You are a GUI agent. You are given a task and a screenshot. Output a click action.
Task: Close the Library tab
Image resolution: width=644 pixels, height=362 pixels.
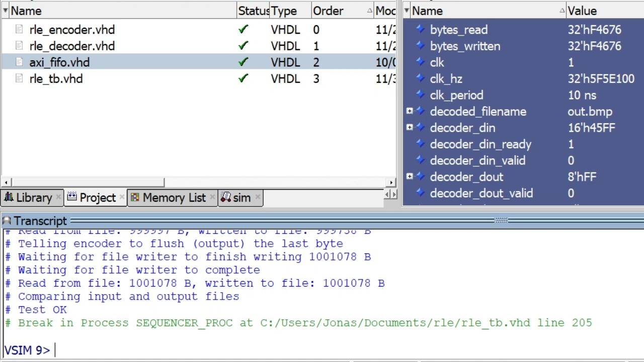click(x=58, y=198)
